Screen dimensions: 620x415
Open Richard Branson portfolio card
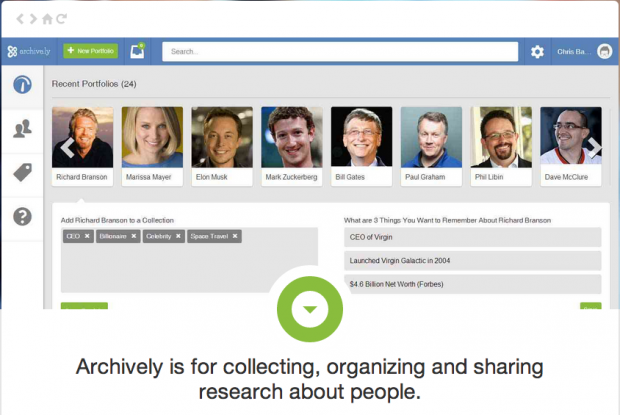[x=82, y=146]
